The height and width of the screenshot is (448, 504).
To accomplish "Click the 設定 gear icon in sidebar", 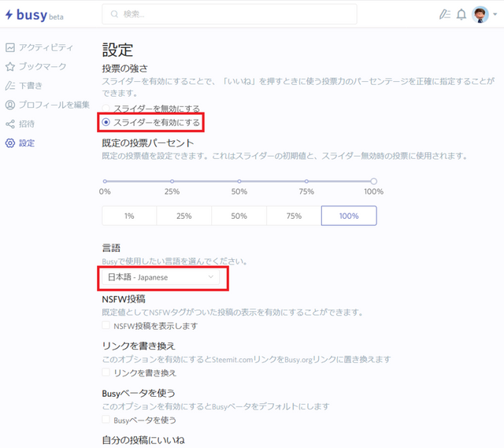I will coord(10,143).
